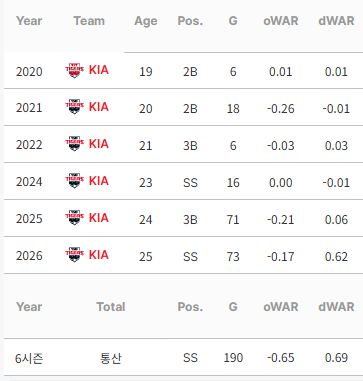Viewport: 363px width, 381px height.
Task: Sort by the Team column header
Action: tap(89, 21)
